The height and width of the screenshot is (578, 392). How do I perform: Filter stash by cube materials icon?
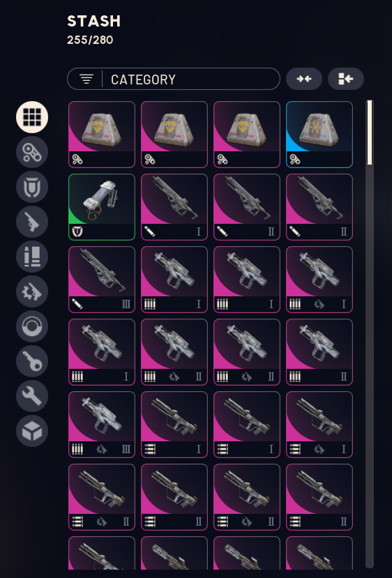[x=32, y=431]
